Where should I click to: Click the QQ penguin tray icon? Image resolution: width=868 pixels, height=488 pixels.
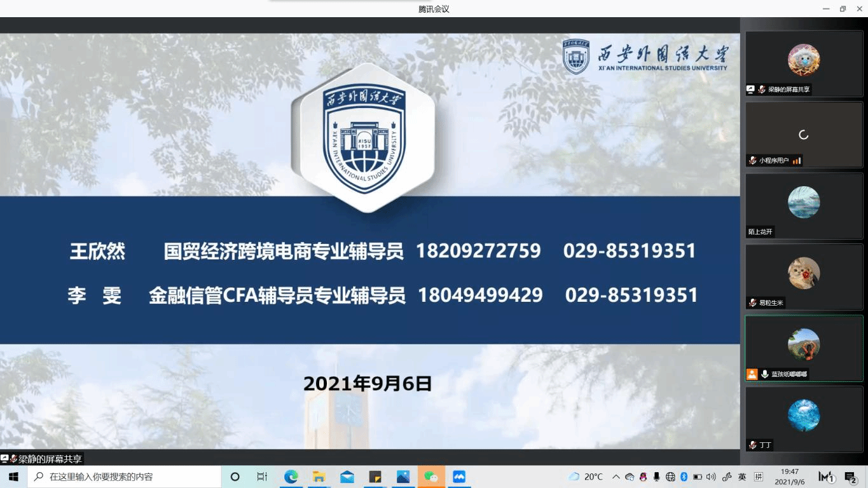[643, 477]
